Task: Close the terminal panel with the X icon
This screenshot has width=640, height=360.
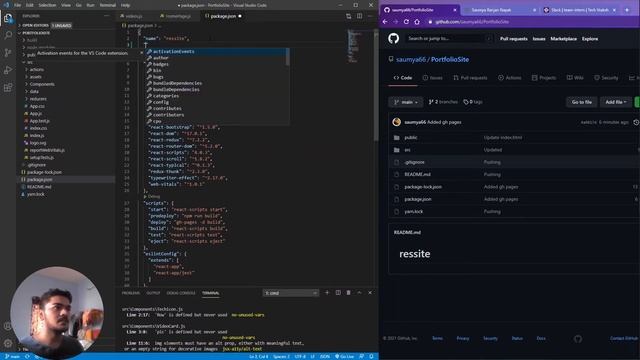Action: (x=370, y=293)
